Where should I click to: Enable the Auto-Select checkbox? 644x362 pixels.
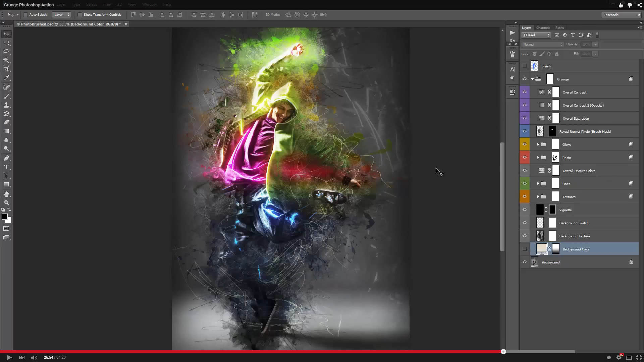click(25, 15)
